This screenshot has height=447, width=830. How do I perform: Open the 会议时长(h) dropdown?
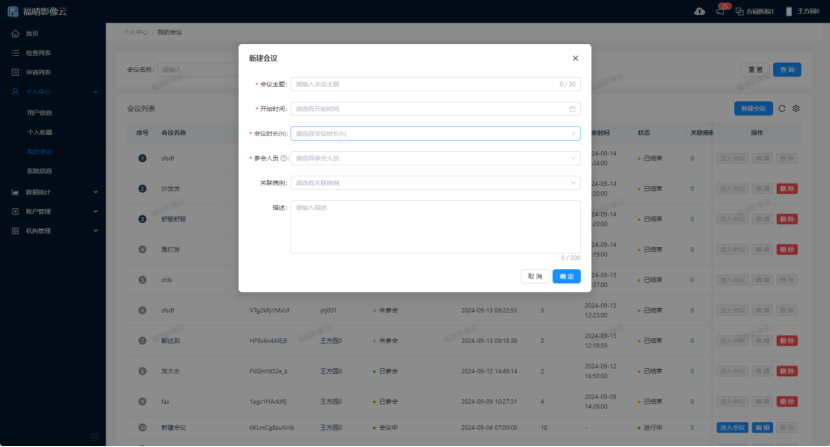(435, 133)
